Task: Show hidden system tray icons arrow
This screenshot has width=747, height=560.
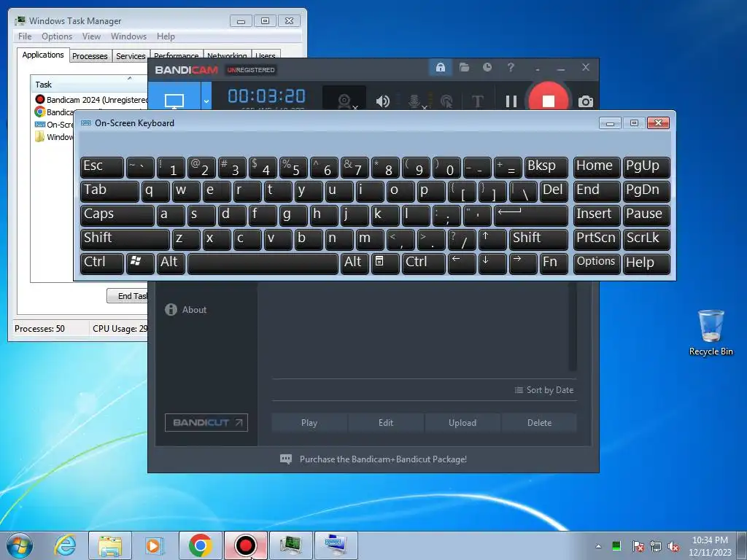Action: click(598, 546)
